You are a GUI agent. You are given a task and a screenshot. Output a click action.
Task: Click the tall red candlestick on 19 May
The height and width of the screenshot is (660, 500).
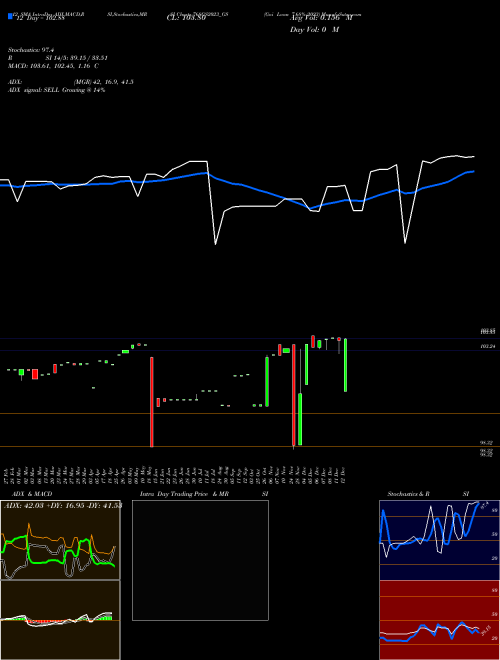(x=152, y=402)
